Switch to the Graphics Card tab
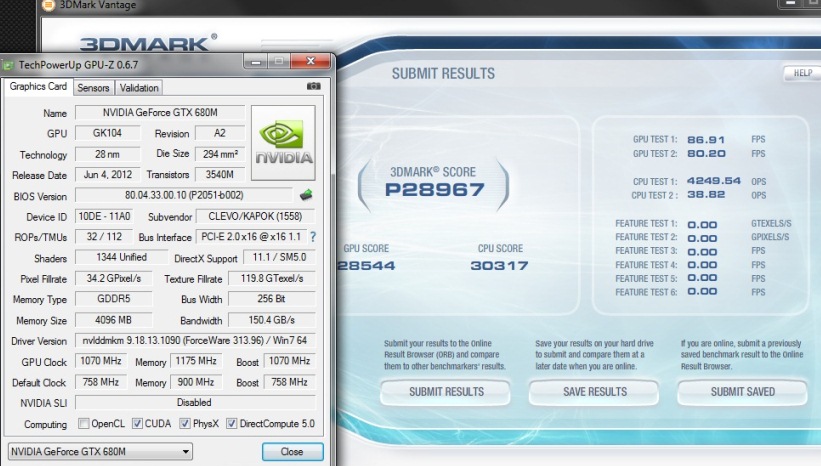Viewport: 821px width, 466px height. pyautogui.click(x=38, y=86)
